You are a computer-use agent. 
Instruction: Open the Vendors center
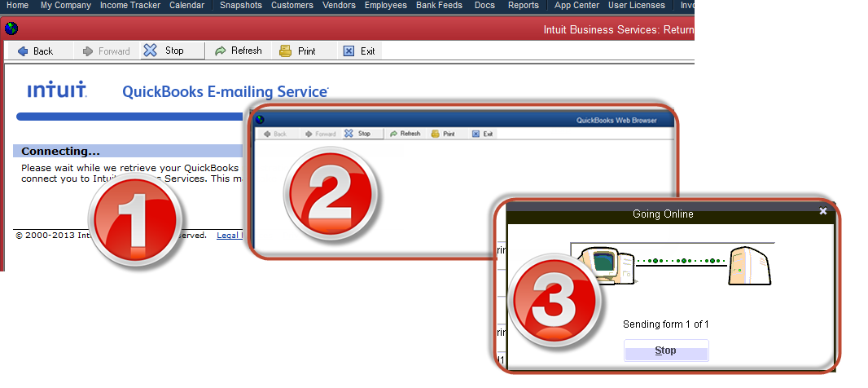[x=339, y=5]
